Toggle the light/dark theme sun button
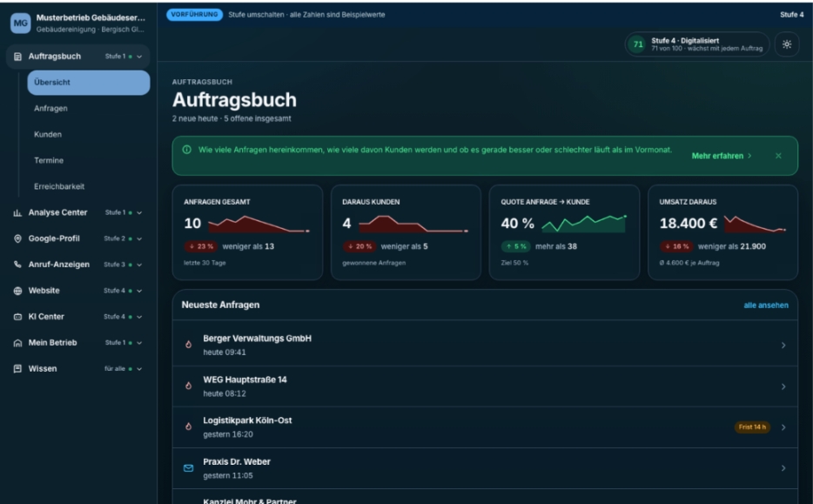 point(787,44)
